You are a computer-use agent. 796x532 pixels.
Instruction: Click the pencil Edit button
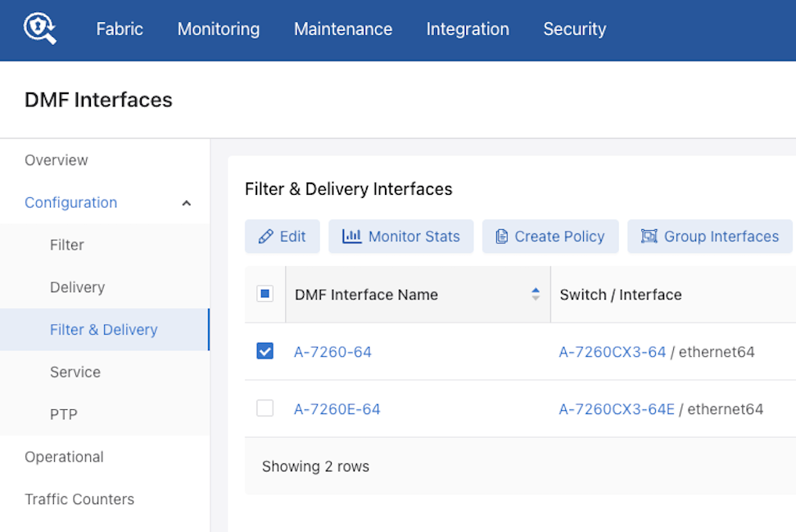click(x=282, y=237)
